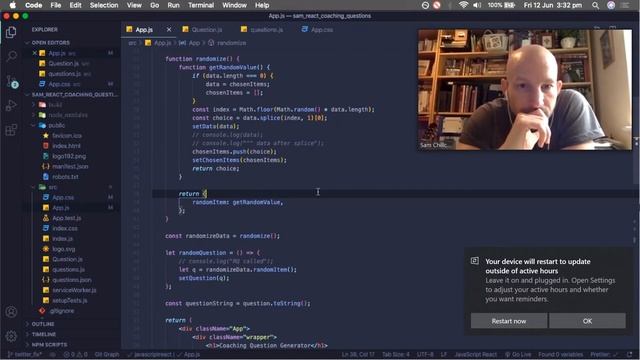Expand the build folder
This screenshot has height=360, width=640.
click(x=55, y=104)
